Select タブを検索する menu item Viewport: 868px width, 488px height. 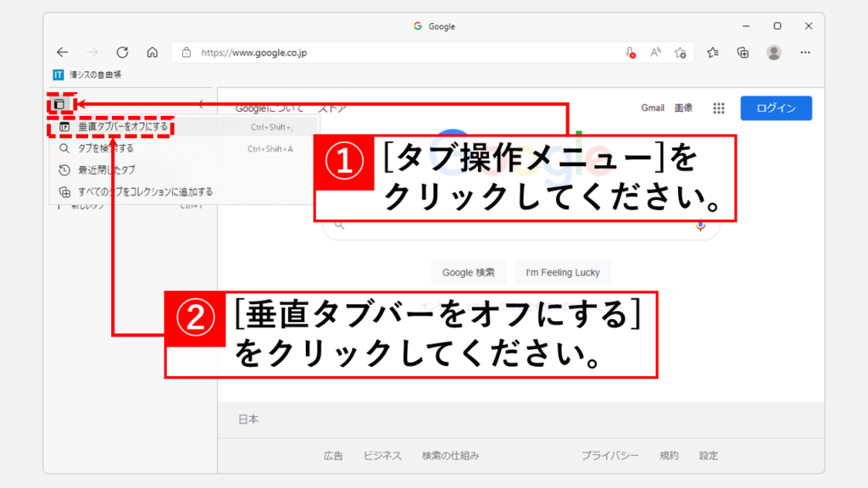coord(106,148)
